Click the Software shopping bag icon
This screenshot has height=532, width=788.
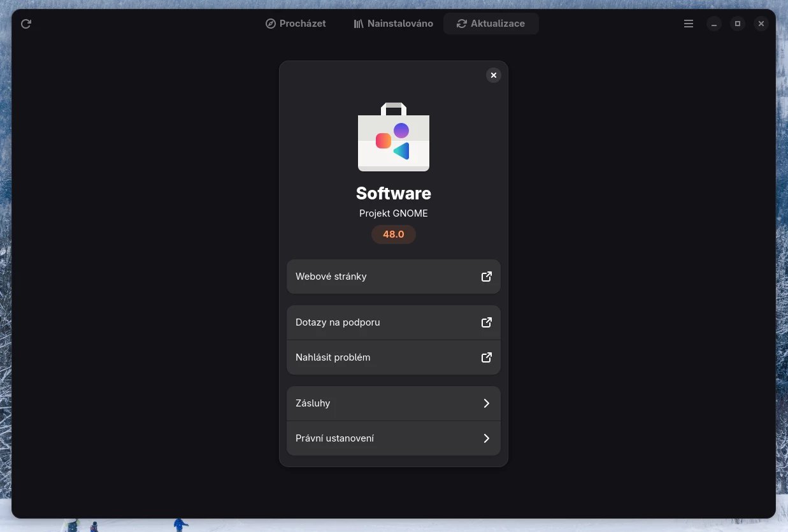394,137
